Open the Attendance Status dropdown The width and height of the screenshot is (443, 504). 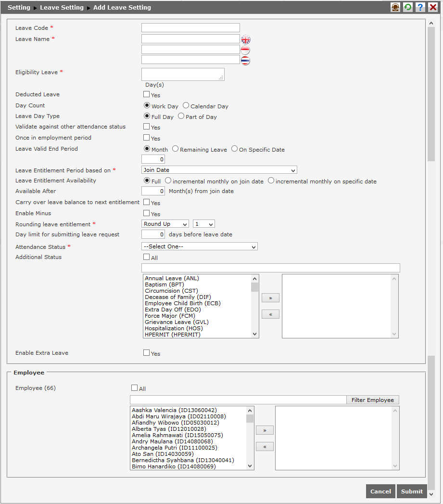click(x=199, y=246)
